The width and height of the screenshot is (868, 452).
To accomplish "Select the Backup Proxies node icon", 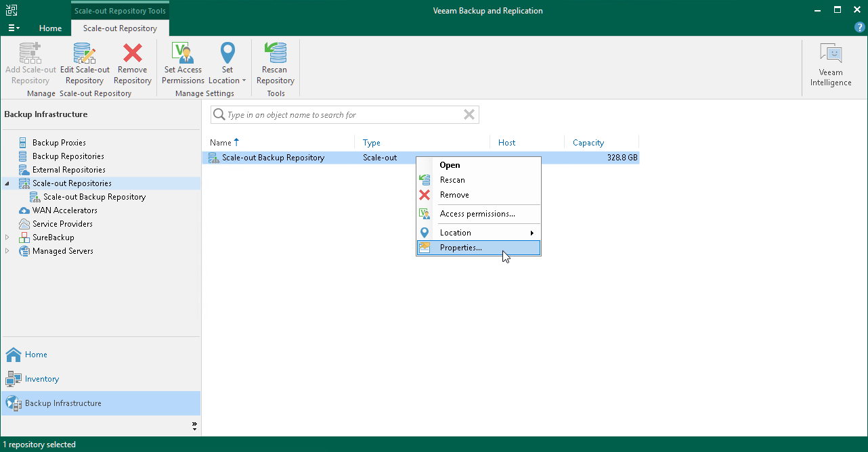I will tap(24, 142).
